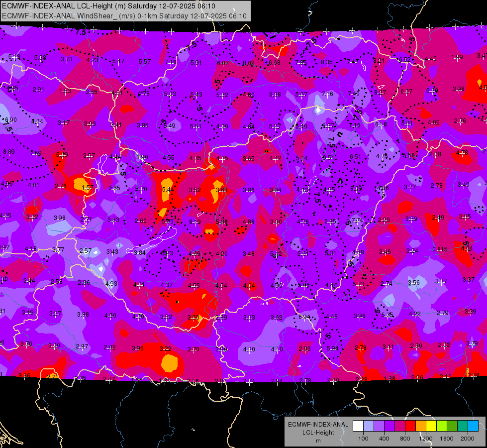Click the map value 6.85
The image size is (487, 448).
(x=330, y=221)
